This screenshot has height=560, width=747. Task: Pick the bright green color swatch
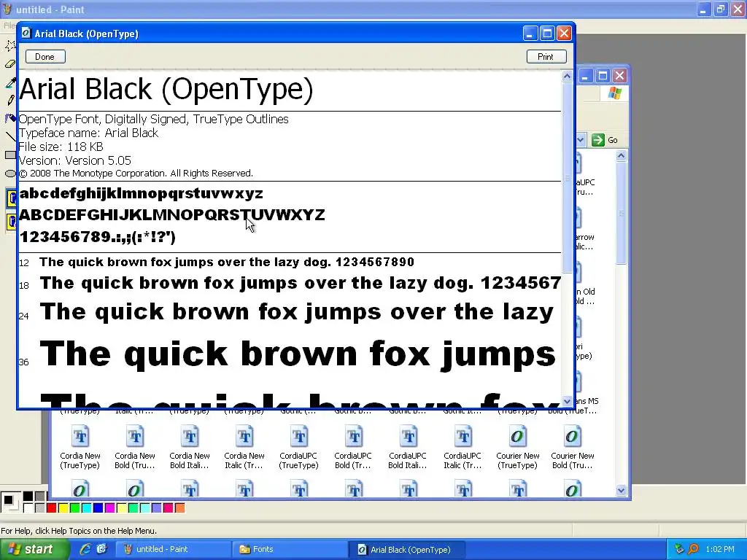pyautogui.click(x=75, y=508)
